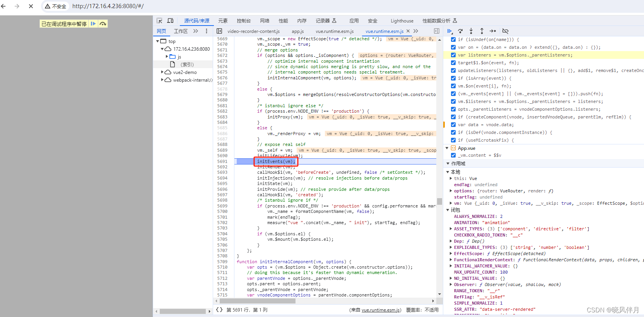644x317 pixels.
Task: Uncheck breakpoint 'updateListeners(listeners'
Action: [453, 70]
